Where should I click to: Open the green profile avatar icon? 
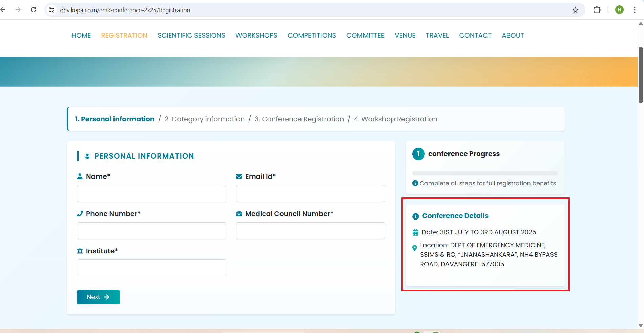point(619,10)
